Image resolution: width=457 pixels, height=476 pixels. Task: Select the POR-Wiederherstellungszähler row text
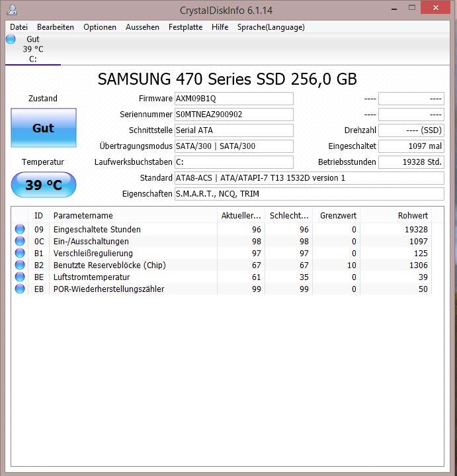tap(109, 289)
